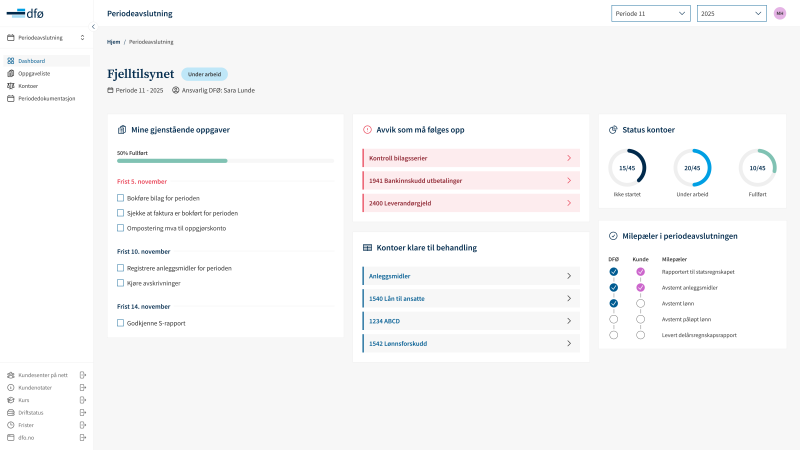
Task: Open the 'Kontroll bilagsserier' deviation
Action: point(471,158)
